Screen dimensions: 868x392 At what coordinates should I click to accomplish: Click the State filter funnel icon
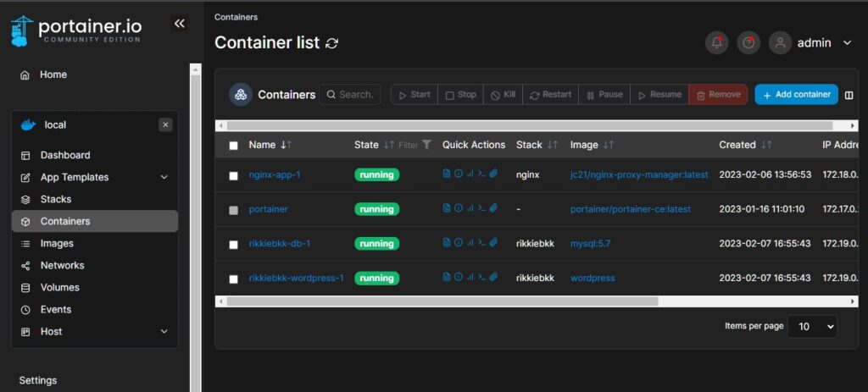click(426, 144)
